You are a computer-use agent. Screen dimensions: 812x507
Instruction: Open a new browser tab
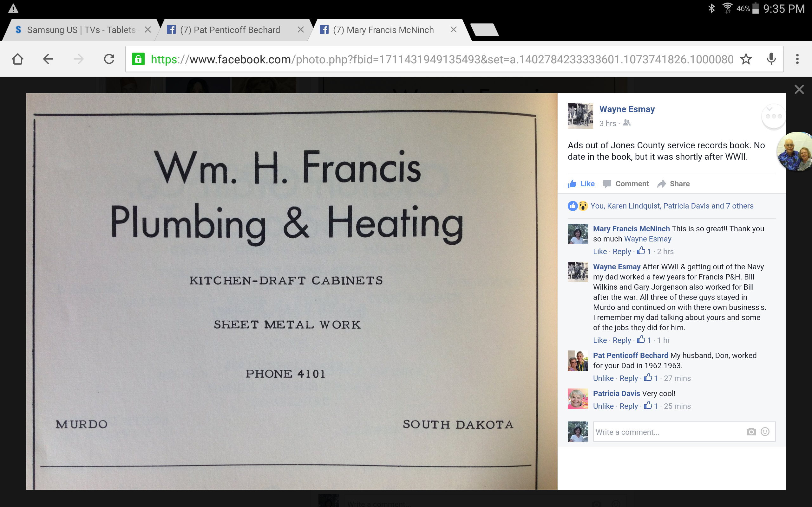tap(484, 30)
